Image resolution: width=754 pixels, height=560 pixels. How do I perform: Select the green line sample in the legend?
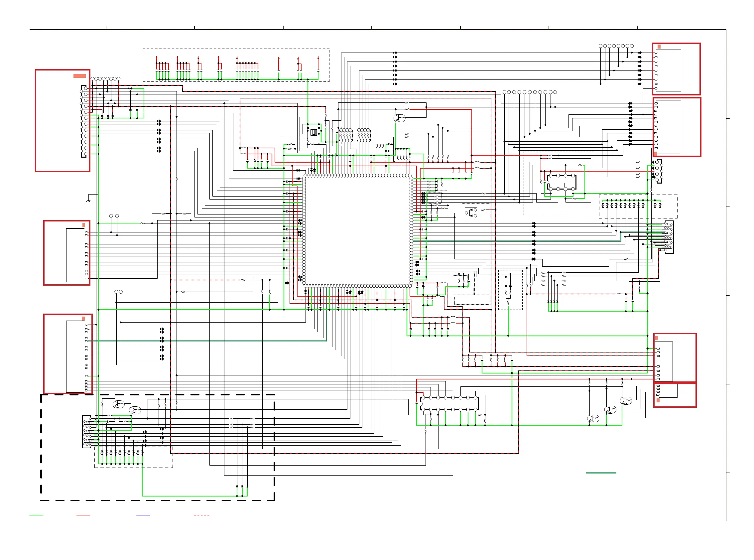[36, 515]
